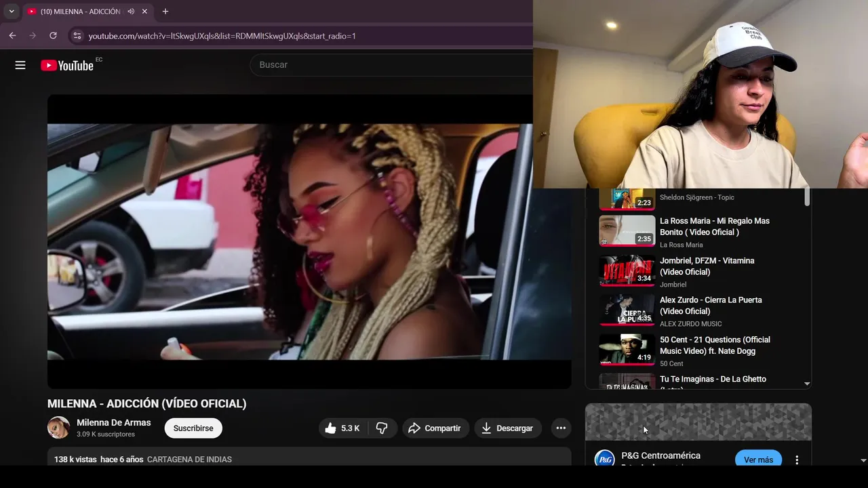Open the P&G Centroamérica ad title
This screenshot has height=488, width=868.
point(660,455)
